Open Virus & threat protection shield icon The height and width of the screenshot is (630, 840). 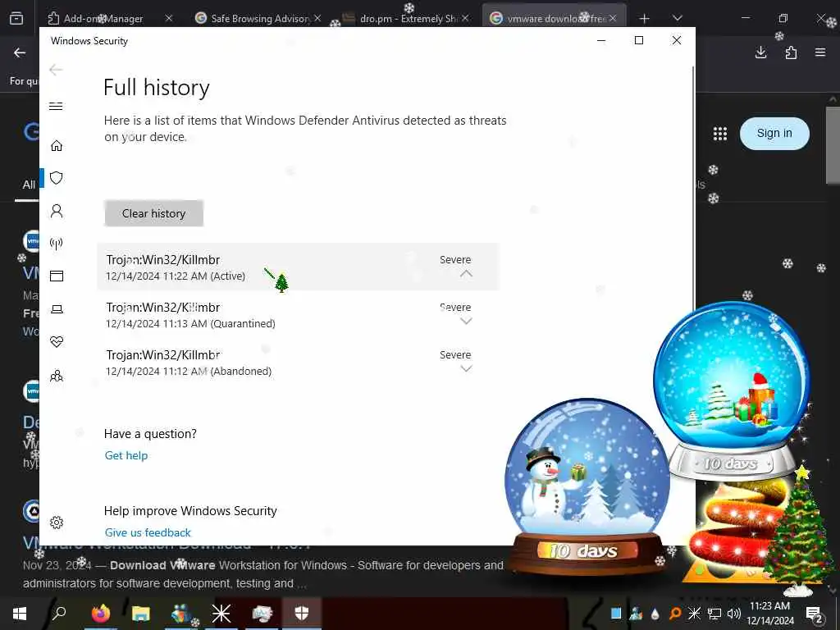(57, 178)
